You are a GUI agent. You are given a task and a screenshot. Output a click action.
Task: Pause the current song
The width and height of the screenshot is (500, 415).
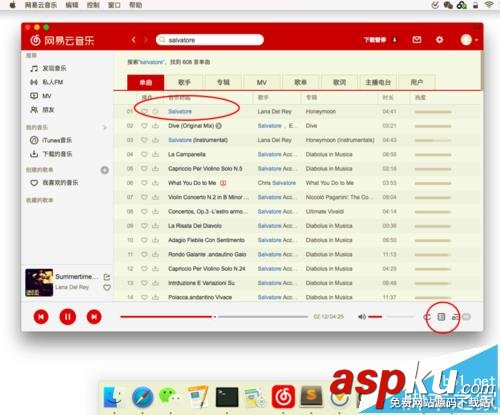click(x=68, y=317)
